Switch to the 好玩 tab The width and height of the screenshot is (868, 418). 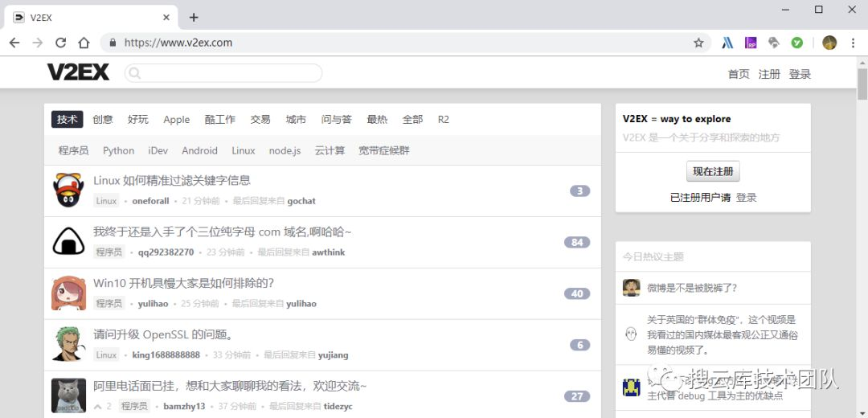click(x=138, y=119)
